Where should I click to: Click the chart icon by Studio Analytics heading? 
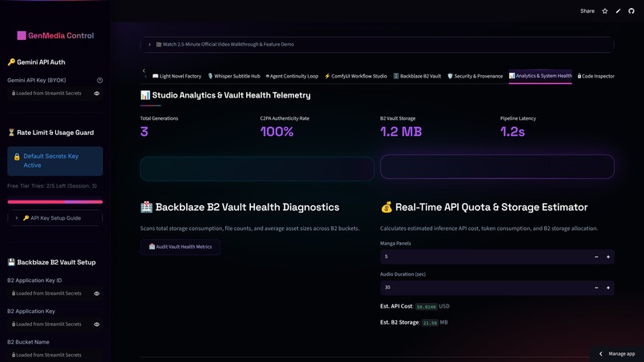(x=145, y=95)
